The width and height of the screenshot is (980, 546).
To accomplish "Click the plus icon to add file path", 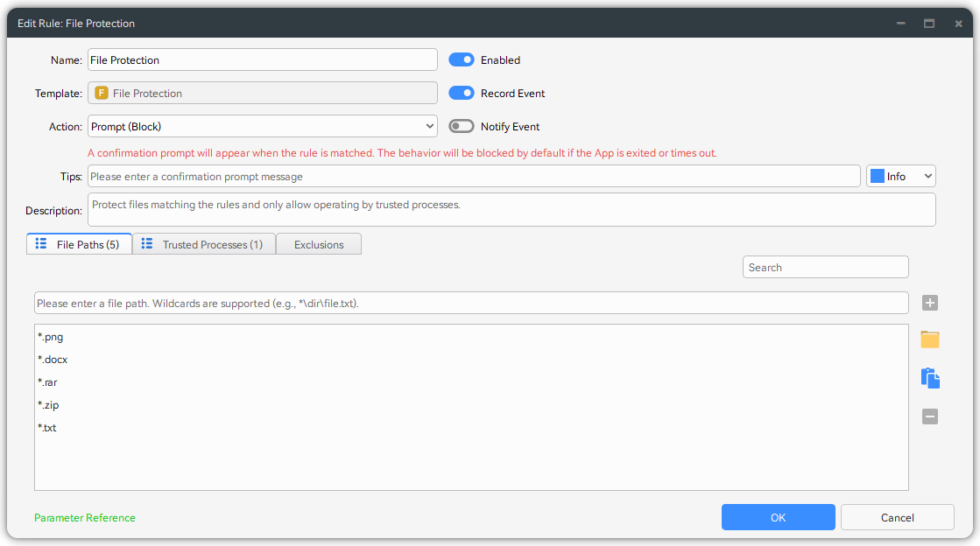I will click(x=930, y=303).
